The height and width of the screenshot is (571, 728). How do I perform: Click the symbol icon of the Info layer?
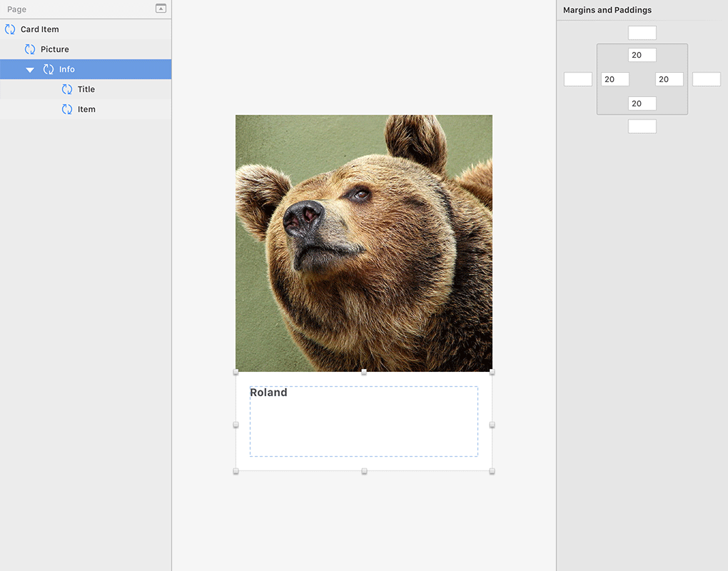click(x=49, y=69)
